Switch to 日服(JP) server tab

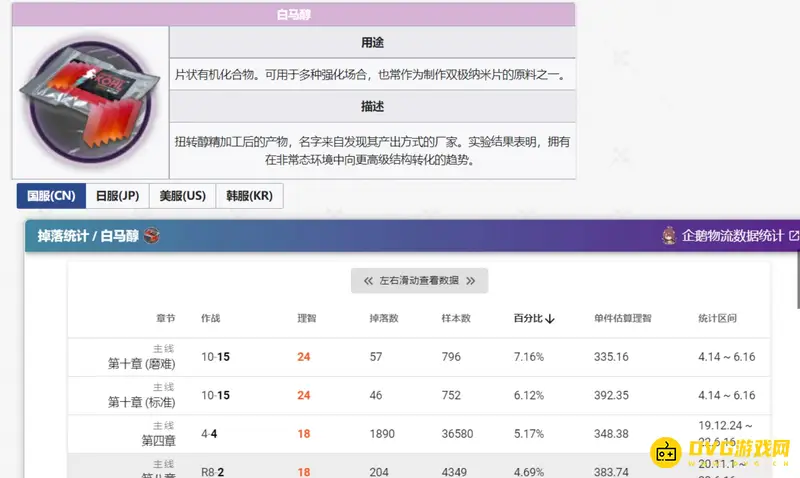(117, 196)
